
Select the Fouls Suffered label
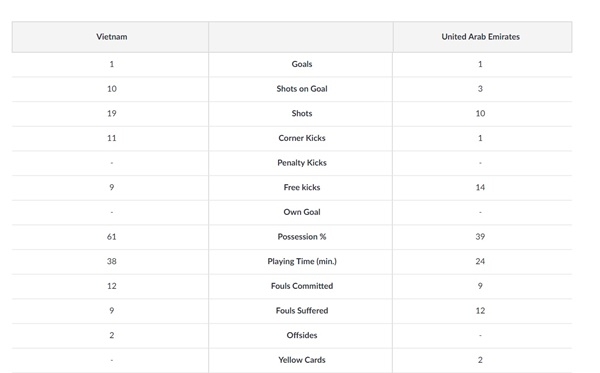click(x=302, y=311)
